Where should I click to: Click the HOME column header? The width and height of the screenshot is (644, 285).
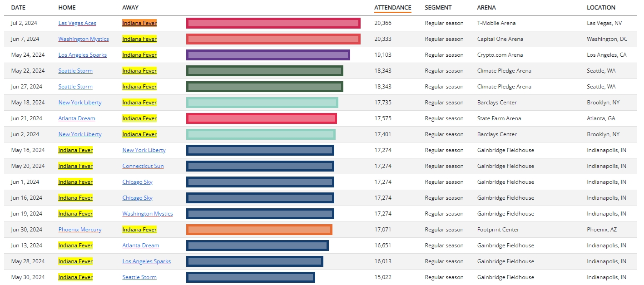point(67,8)
